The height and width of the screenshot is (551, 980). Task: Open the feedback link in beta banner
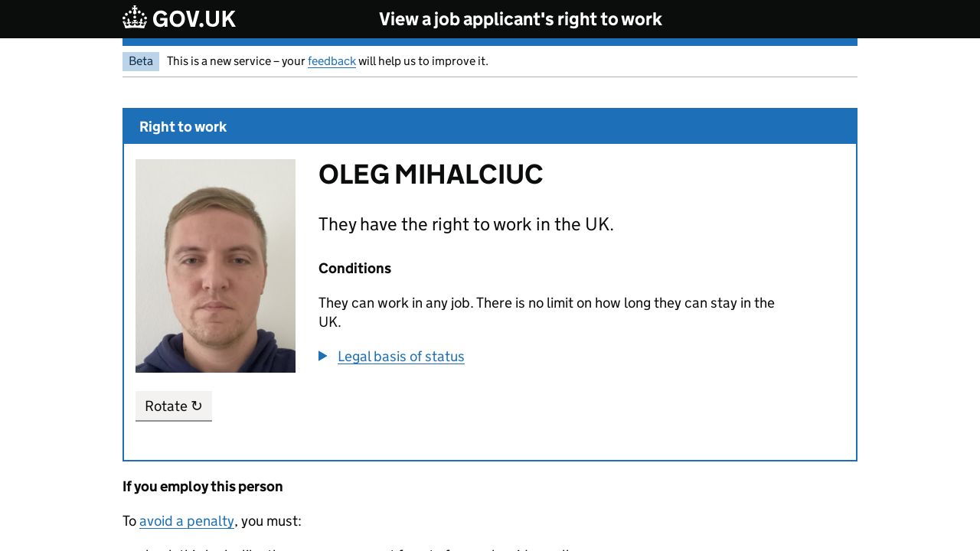(332, 61)
